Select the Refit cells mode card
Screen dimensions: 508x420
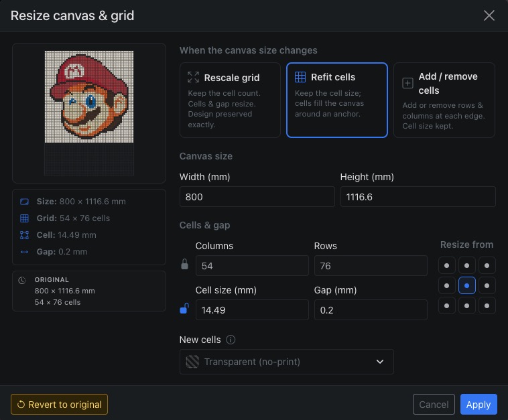(337, 100)
